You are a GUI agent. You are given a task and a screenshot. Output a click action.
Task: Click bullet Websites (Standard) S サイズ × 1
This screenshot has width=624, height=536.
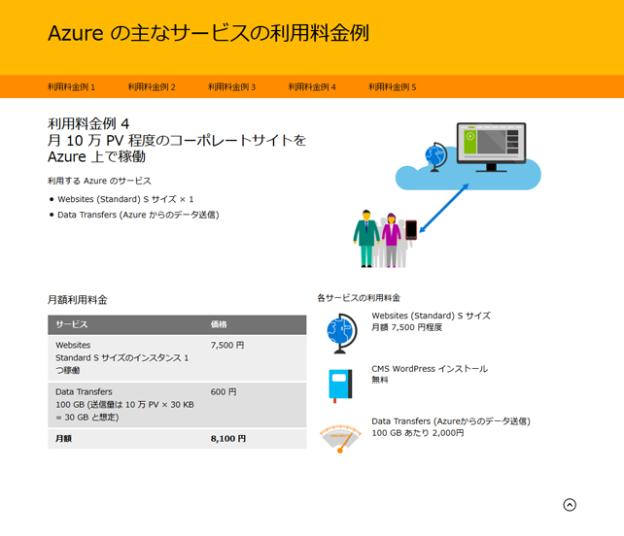pos(125,199)
